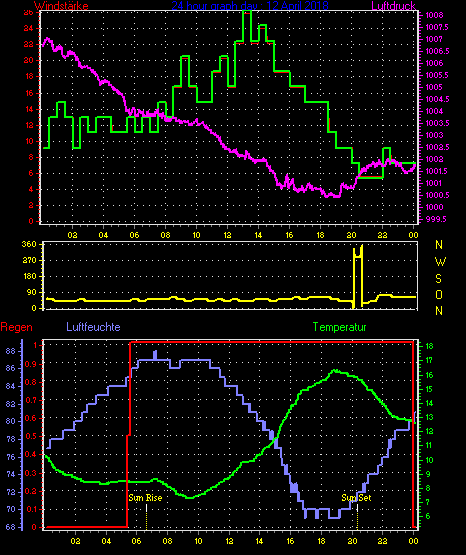Click the yellow '180' wind direction value
This screenshot has height=555, width=466.
pyautogui.click(x=29, y=276)
